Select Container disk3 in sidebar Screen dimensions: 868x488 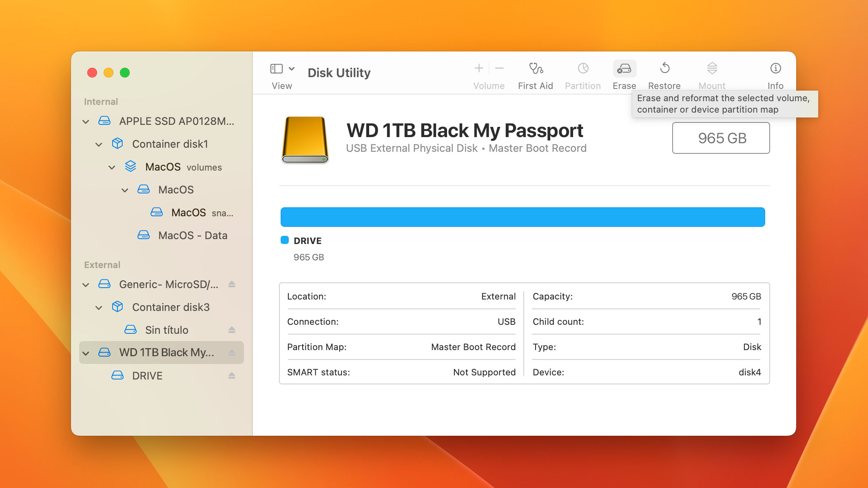(162, 307)
